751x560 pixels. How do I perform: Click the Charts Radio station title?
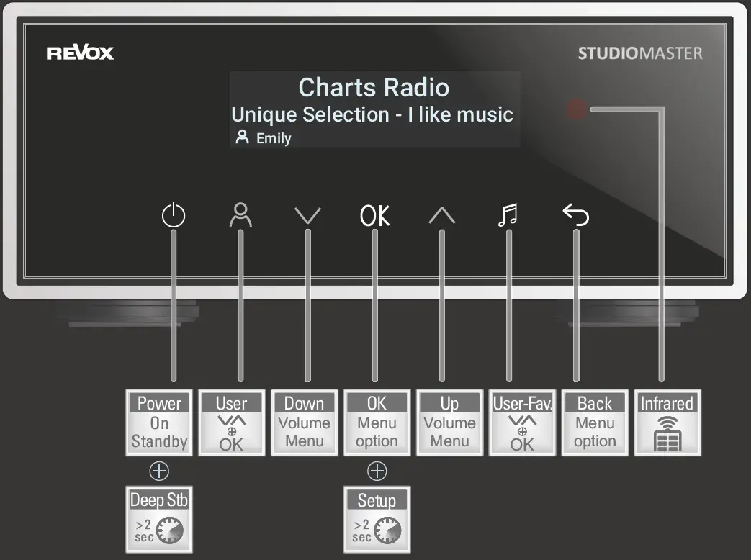[x=374, y=88]
